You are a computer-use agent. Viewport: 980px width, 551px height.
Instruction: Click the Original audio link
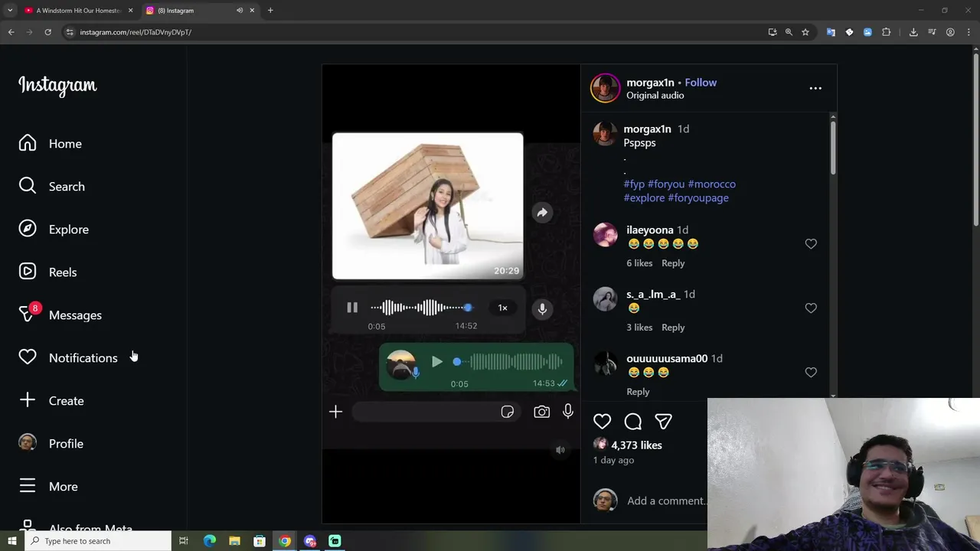(x=655, y=96)
